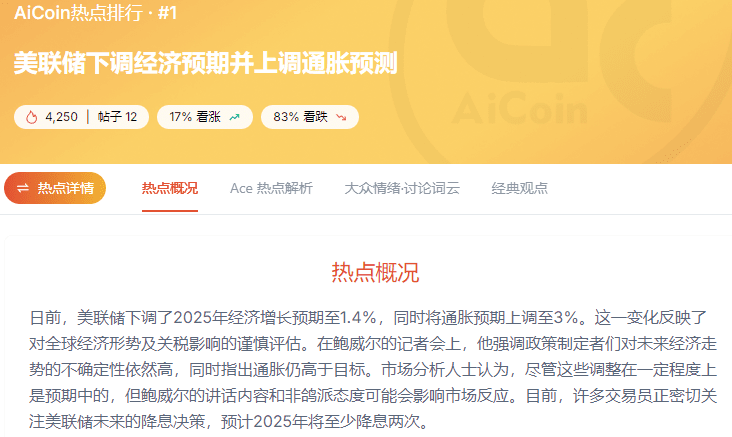Open the 大众情绪·讨论词云 tab
732x437 pixels.
click(x=402, y=188)
